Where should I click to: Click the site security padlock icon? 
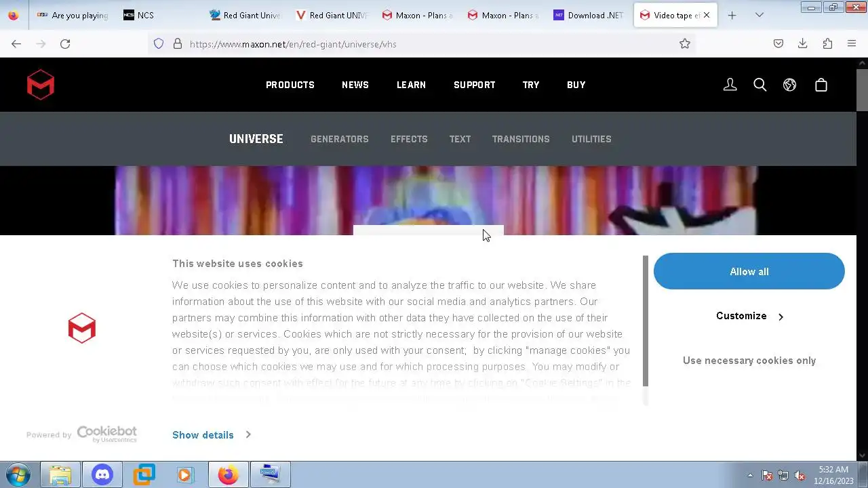[178, 43]
